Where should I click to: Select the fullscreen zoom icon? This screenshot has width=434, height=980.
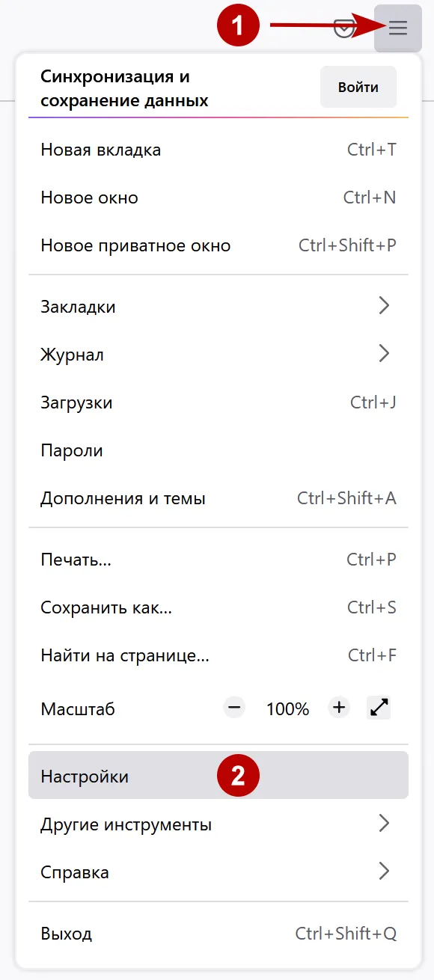tap(380, 706)
